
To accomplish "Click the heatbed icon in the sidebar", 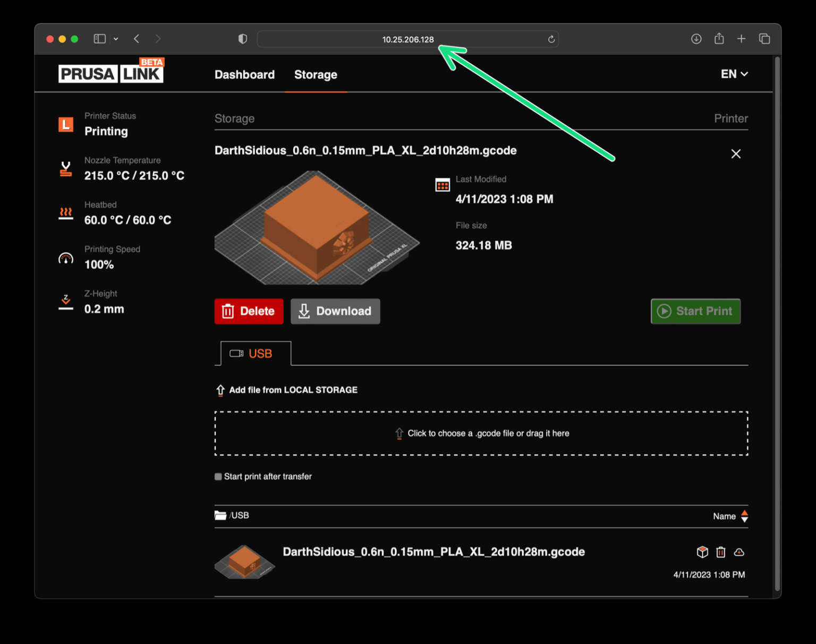I will coord(66,213).
